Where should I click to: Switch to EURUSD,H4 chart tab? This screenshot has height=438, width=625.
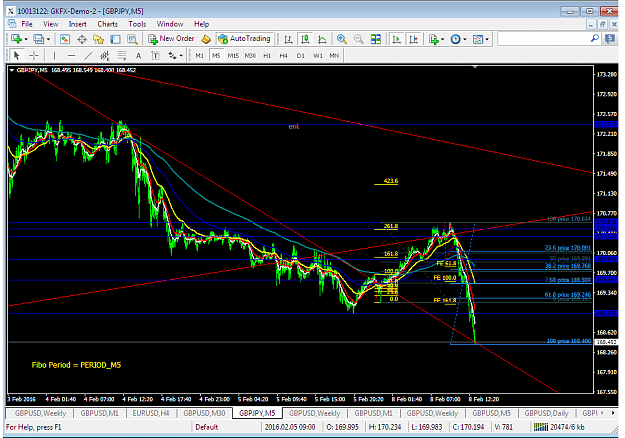click(151, 413)
